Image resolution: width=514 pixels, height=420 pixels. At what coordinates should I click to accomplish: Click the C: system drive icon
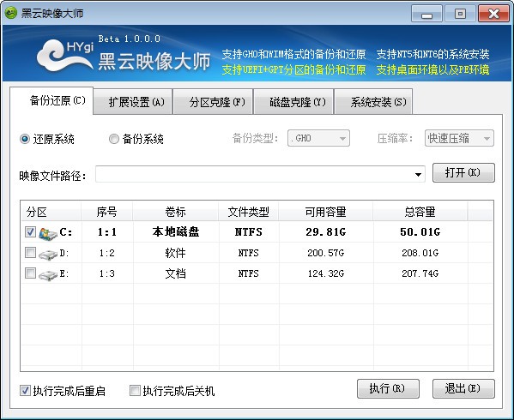point(48,233)
